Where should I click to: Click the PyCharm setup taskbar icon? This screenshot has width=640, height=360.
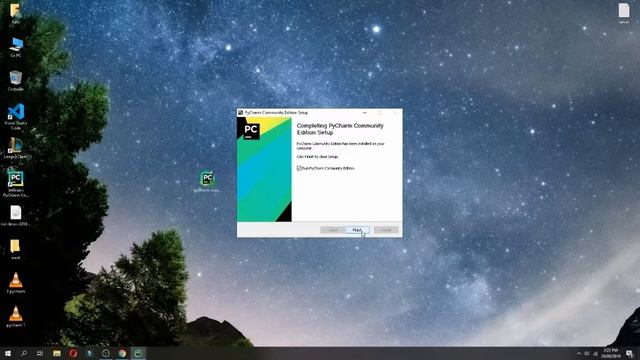[x=138, y=353]
